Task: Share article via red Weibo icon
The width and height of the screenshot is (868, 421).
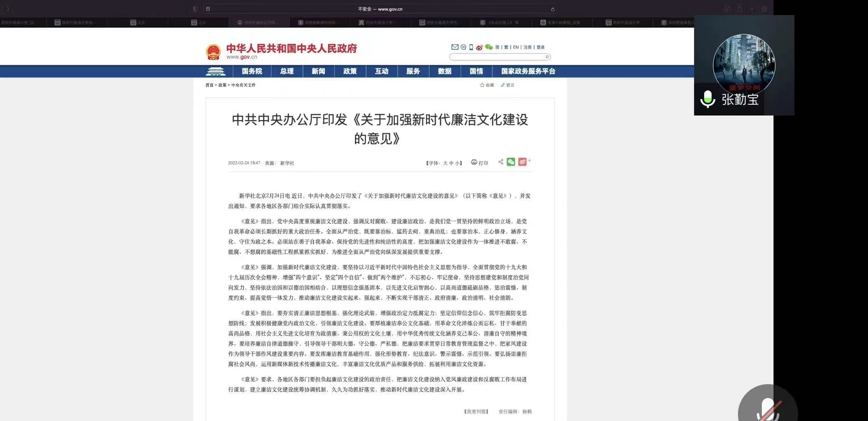Action: 522,162
